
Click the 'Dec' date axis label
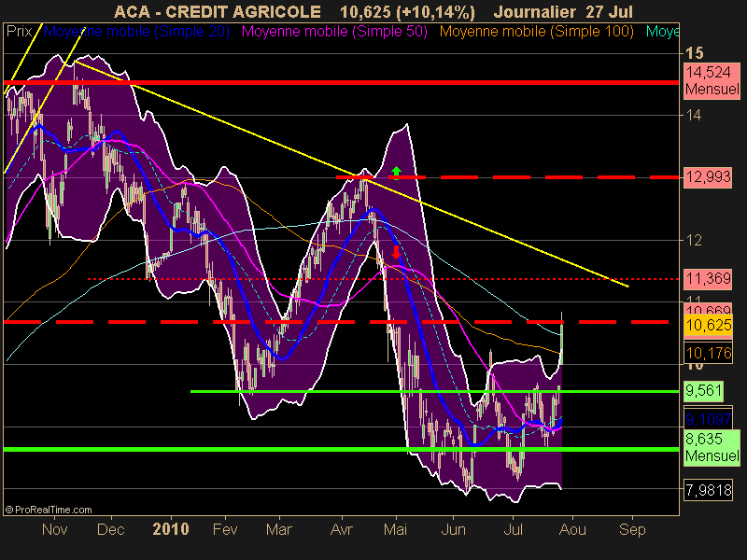click(110, 529)
